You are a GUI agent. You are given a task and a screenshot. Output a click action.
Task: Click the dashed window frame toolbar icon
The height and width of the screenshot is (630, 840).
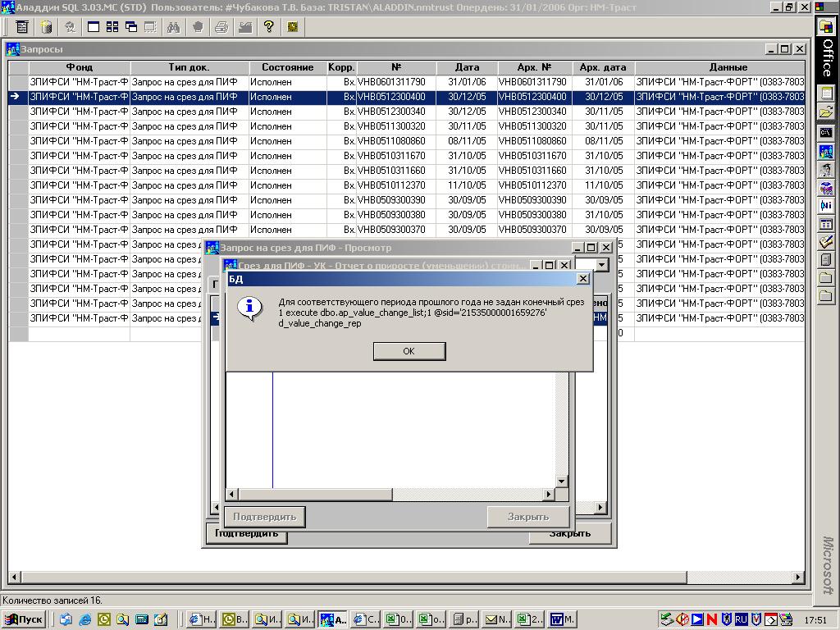click(x=151, y=26)
